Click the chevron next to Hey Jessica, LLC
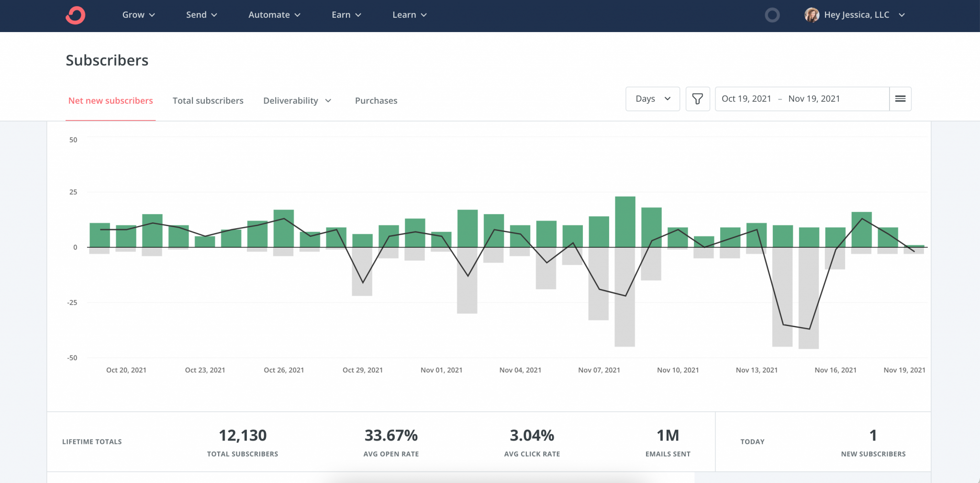The width and height of the screenshot is (980, 483). (902, 15)
